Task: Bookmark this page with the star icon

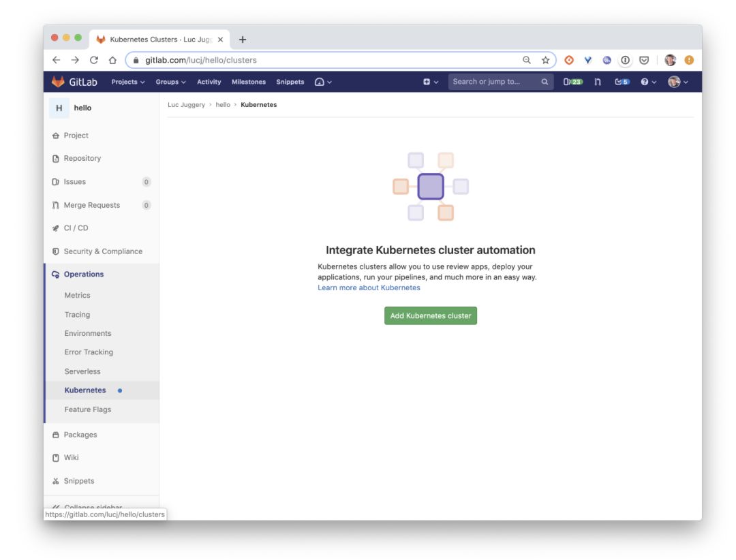Action: (x=545, y=60)
